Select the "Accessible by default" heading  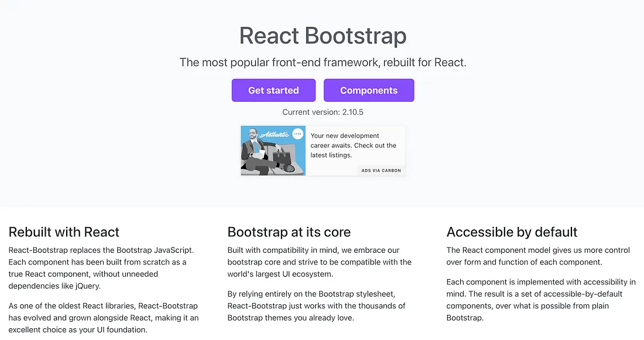pyautogui.click(x=512, y=232)
